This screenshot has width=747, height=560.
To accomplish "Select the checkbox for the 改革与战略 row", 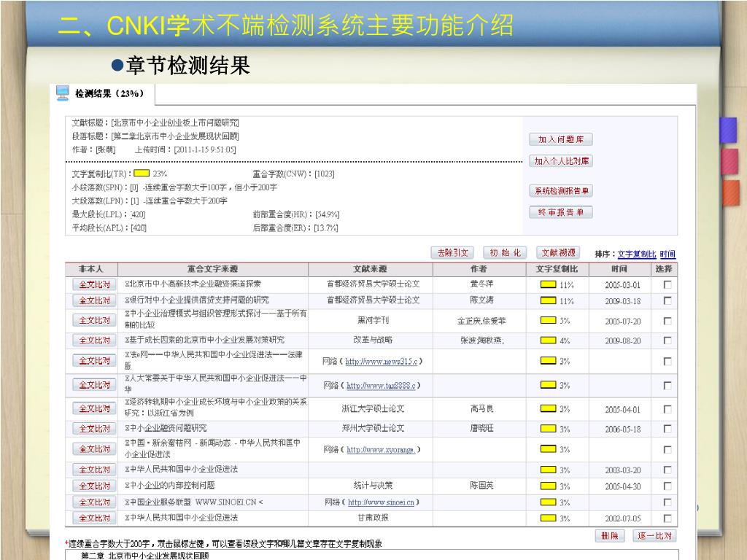I will pyautogui.click(x=667, y=341).
